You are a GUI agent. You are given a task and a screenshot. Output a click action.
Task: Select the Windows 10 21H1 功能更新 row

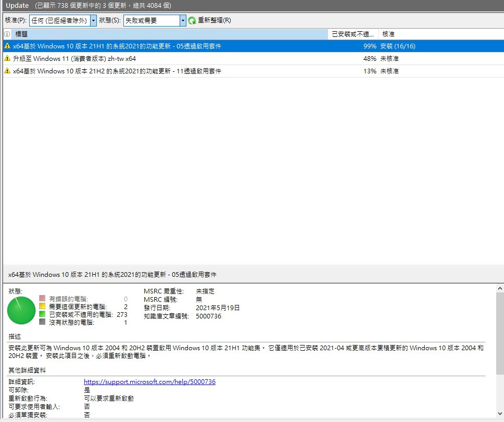pos(253,46)
